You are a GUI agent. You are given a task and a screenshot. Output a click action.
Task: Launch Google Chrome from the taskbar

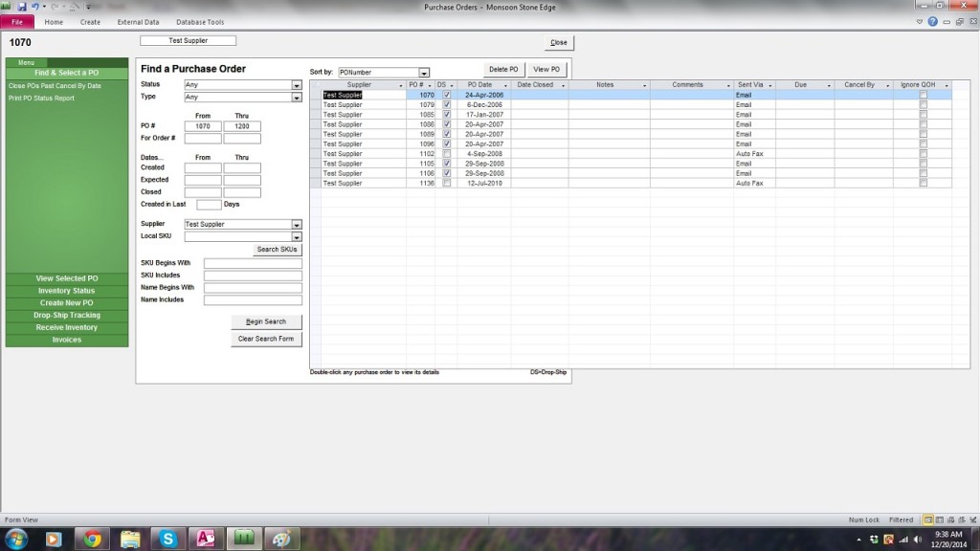tap(92, 539)
